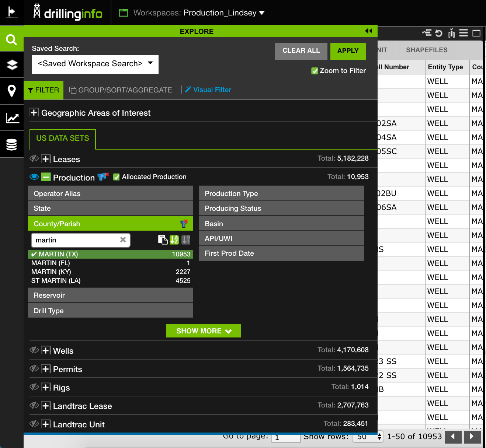Expand the Landtrac Lease data set
This screenshot has width=486, height=448.
point(46,406)
